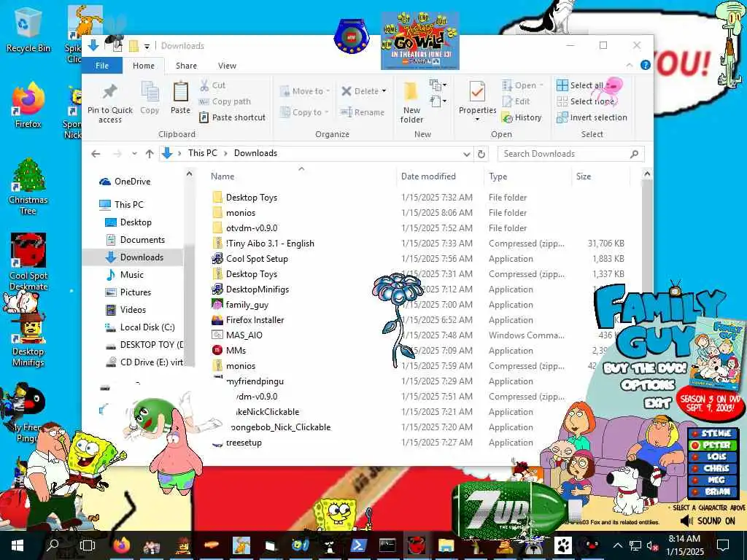Click Paste shortcut in the ribbon
This screenshot has height=560, width=747.
pos(232,117)
